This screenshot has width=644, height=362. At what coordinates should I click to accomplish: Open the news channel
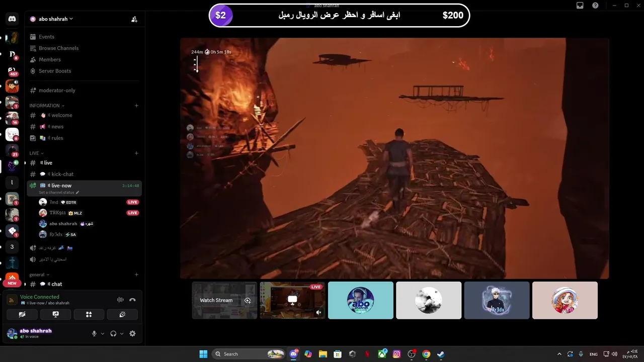coord(85,127)
